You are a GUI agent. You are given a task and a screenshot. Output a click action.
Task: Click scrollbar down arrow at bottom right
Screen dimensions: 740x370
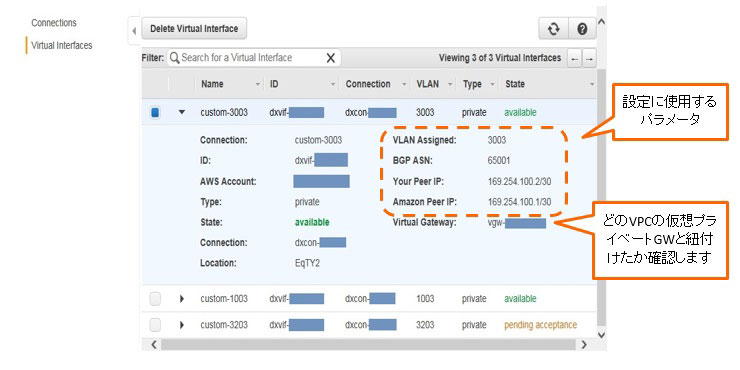(x=601, y=334)
